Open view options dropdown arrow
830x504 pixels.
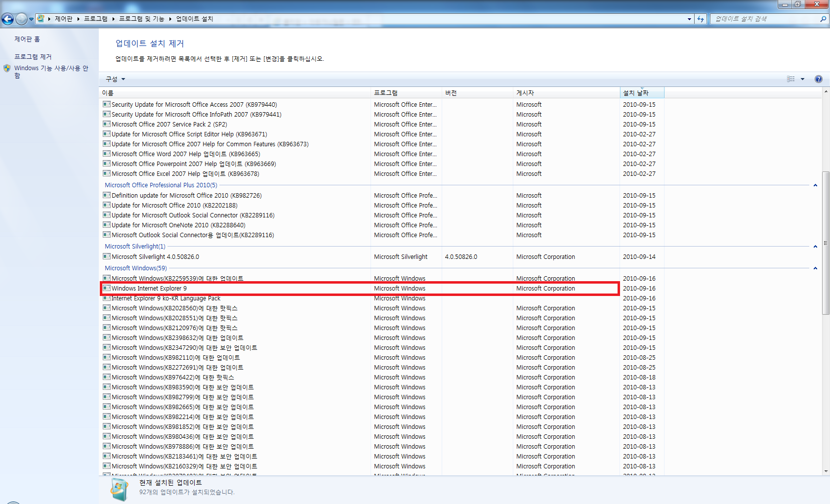(x=802, y=79)
